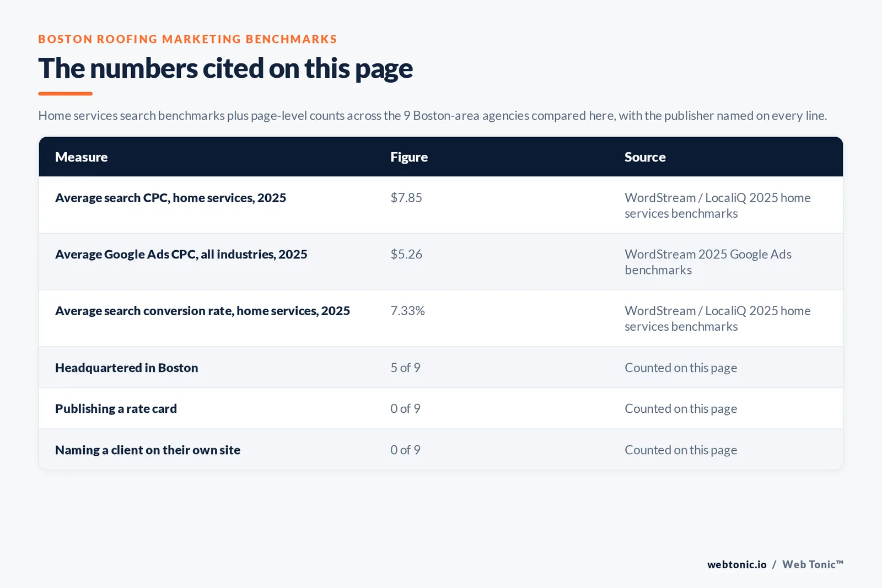Click the 5 of 9 figure

coord(405,368)
